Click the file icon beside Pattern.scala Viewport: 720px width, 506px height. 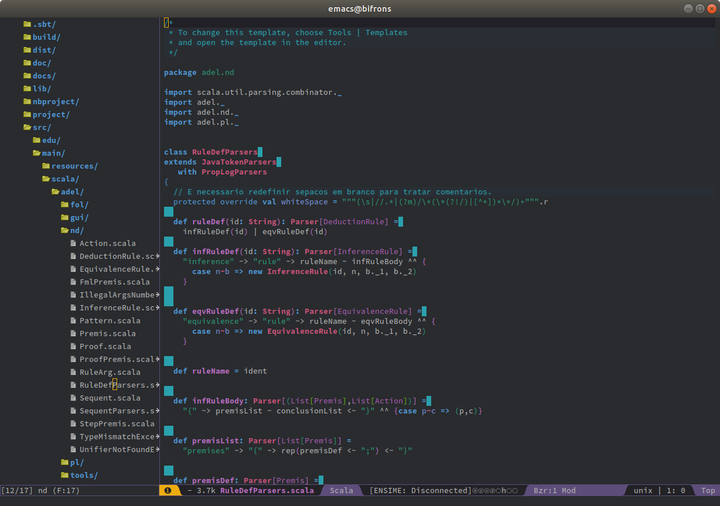73,320
